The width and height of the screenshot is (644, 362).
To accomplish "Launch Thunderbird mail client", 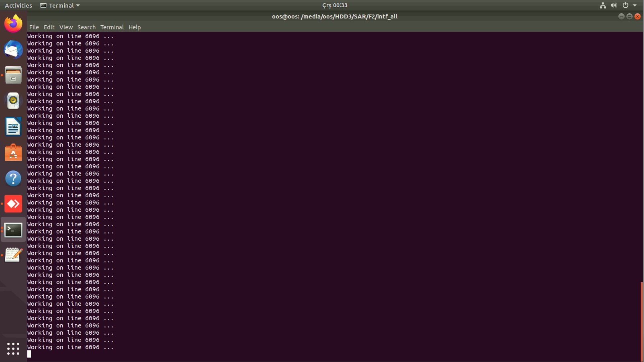I will [13, 49].
